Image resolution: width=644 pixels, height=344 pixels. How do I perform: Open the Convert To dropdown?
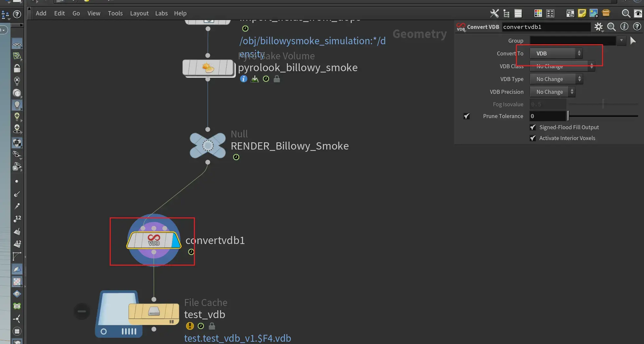coord(556,53)
